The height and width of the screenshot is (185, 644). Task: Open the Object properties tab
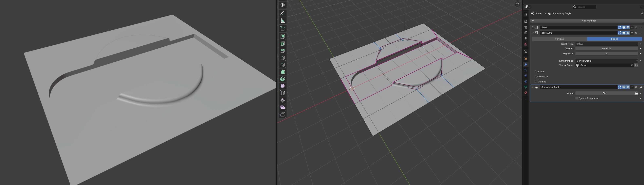pyautogui.click(x=526, y=59)
